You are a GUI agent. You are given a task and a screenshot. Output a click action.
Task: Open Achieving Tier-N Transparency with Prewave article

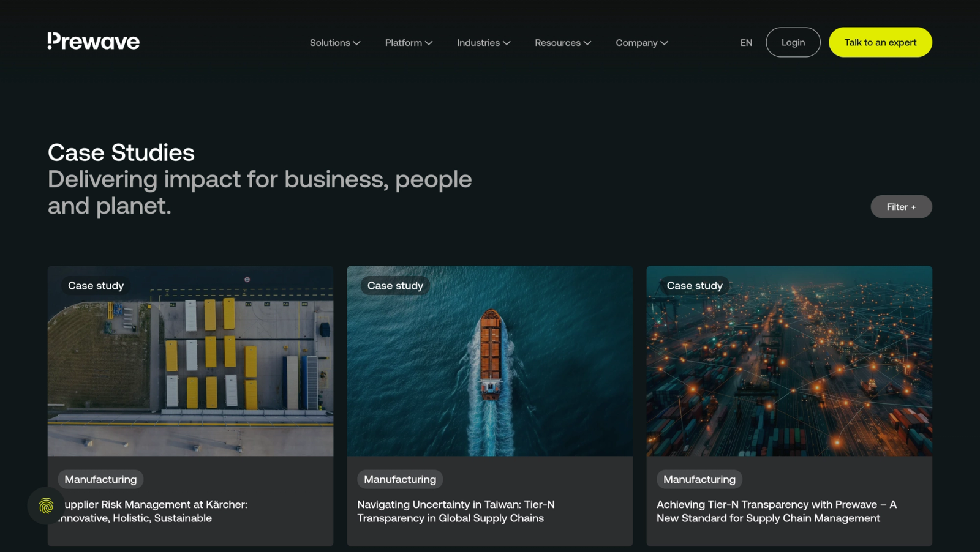777,511
